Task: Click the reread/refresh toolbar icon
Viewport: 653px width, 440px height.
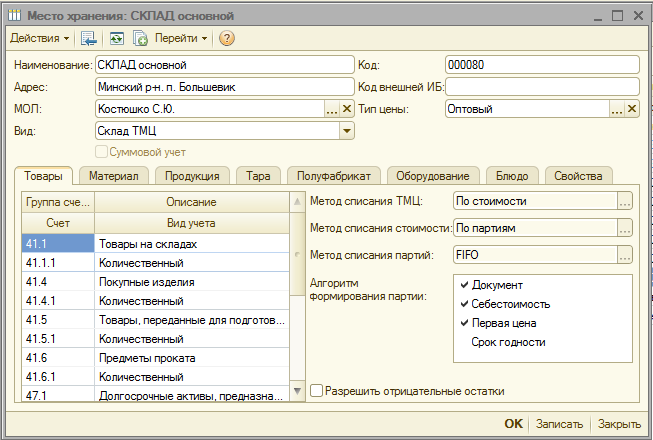Action: coord(117,38)
